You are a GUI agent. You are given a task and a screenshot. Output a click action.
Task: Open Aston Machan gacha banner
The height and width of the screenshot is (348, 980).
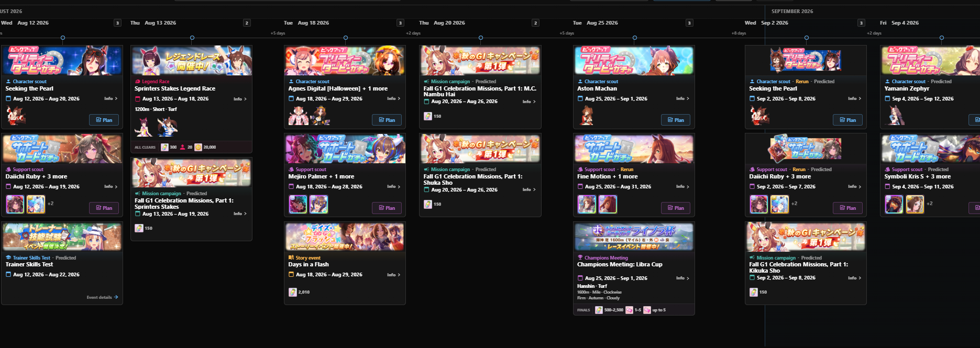(634, 61)
